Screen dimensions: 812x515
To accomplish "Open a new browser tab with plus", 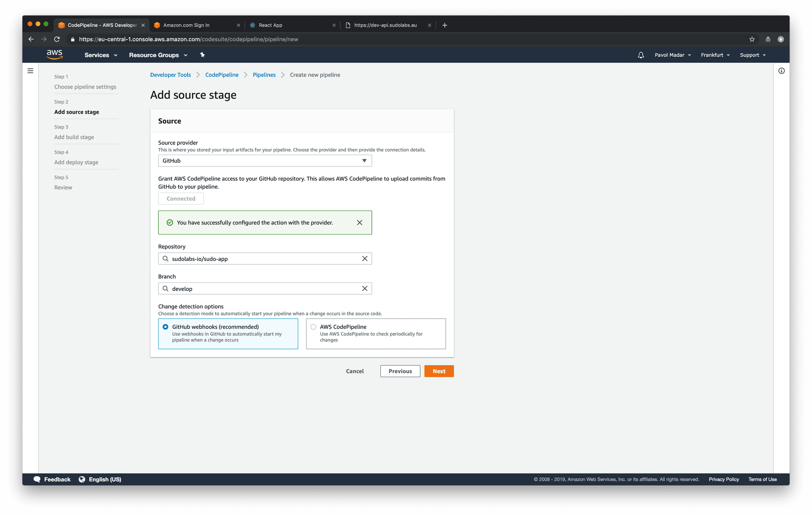I will point(445,25).
